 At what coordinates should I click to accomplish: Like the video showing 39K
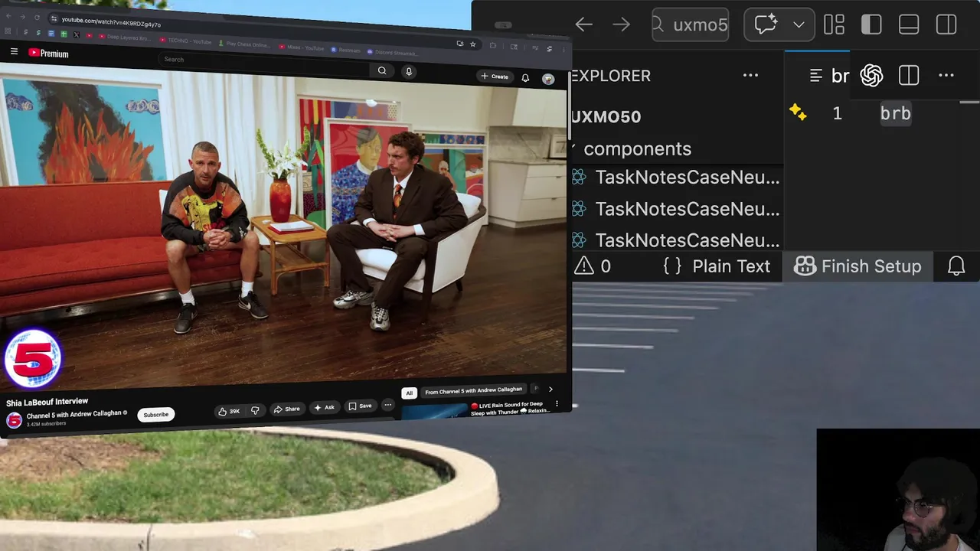click(x=229, y=411)
